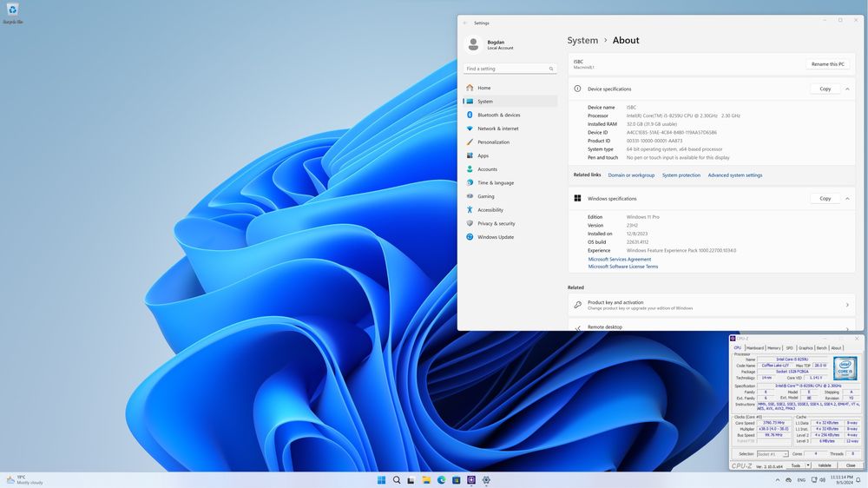Open the weather widget on the taskbar
Image resolution: width=868 pixels, height=488 pixels.
24,479
